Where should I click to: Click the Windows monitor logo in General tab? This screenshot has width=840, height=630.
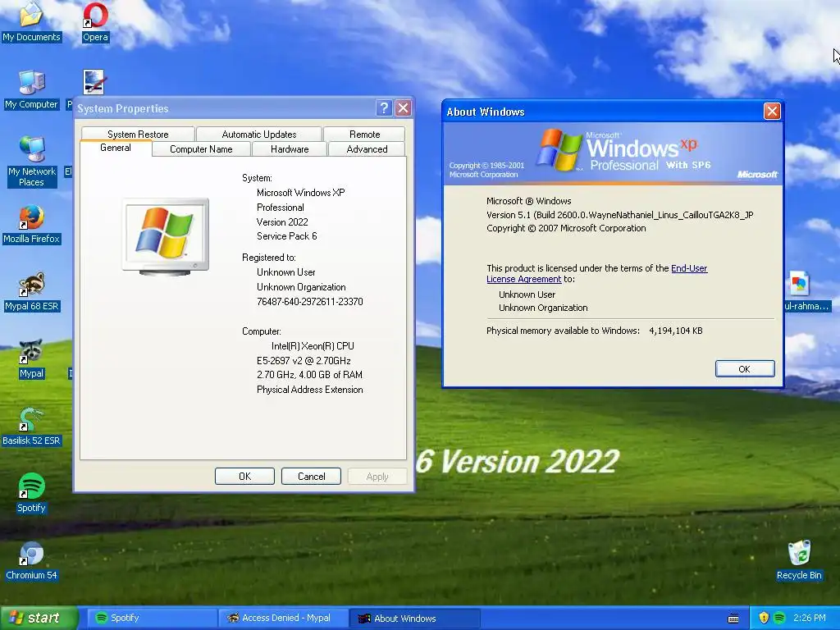tap(166, 236)
